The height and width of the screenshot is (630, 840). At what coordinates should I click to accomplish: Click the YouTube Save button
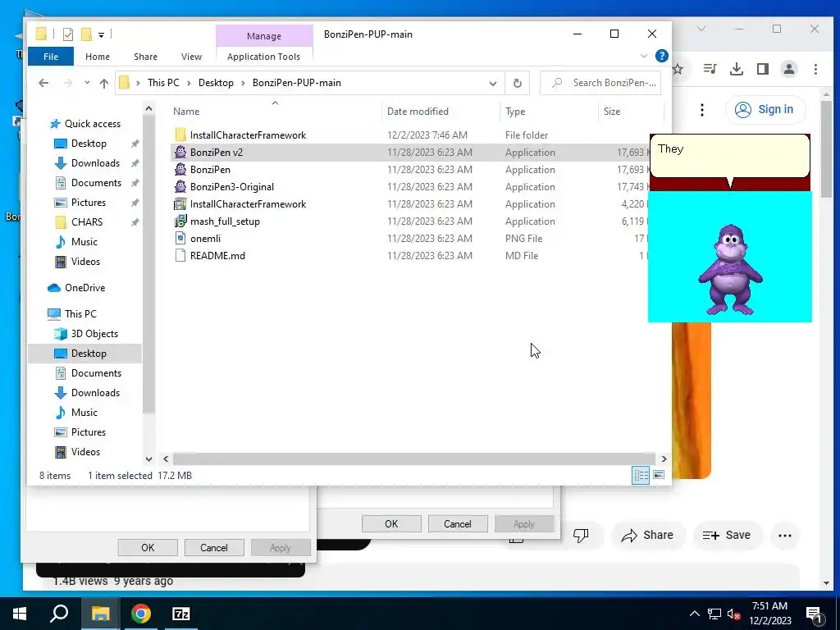coord(727,535)
